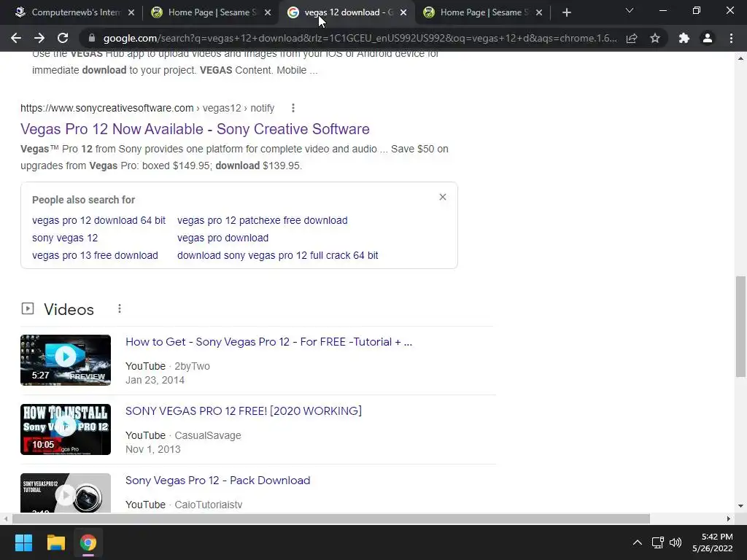Search download sony vegas pro 12 full crack

tap(277, 255)
